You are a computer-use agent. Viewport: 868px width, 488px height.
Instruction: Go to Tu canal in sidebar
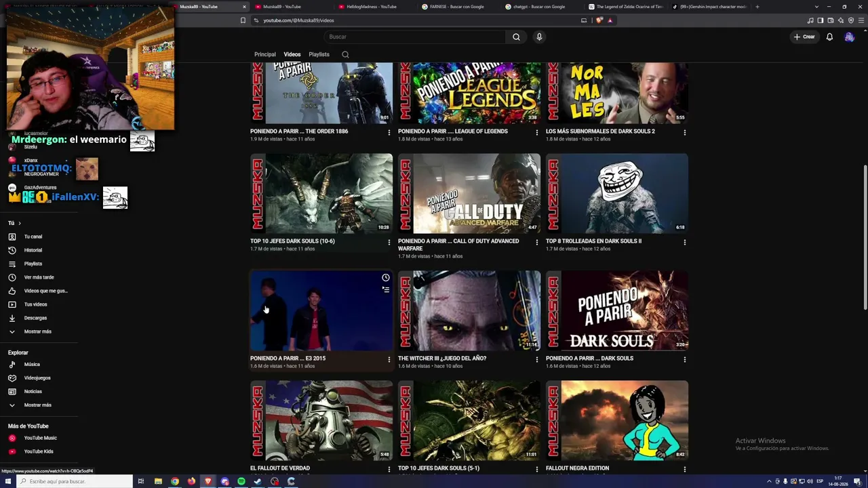tap(33, 237)
